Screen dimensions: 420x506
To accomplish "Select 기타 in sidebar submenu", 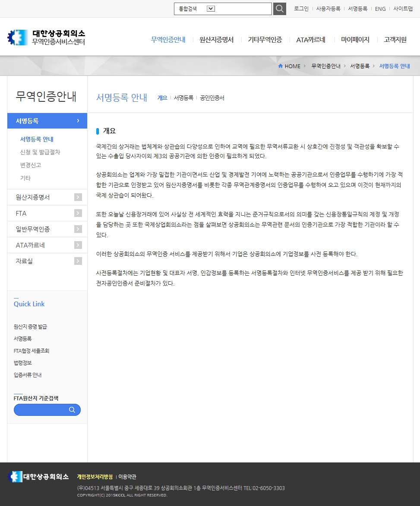I will pos(25,178).
